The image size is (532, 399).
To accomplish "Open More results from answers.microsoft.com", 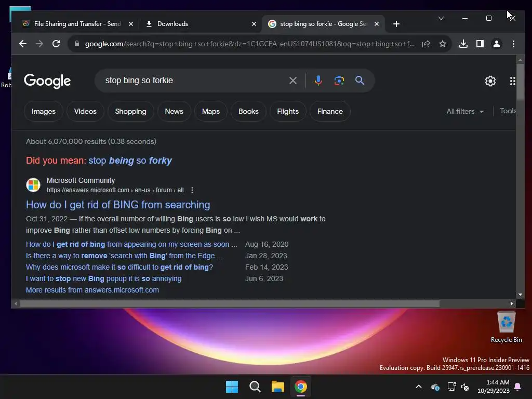I will click(x=92, y=290).
